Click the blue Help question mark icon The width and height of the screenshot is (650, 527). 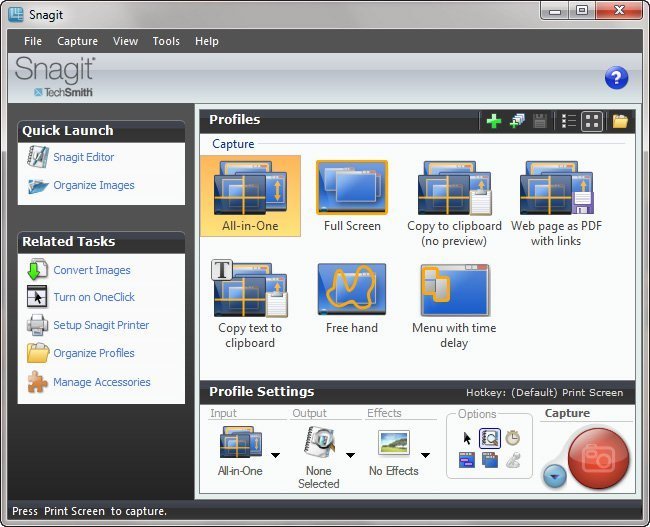[616, 78]
